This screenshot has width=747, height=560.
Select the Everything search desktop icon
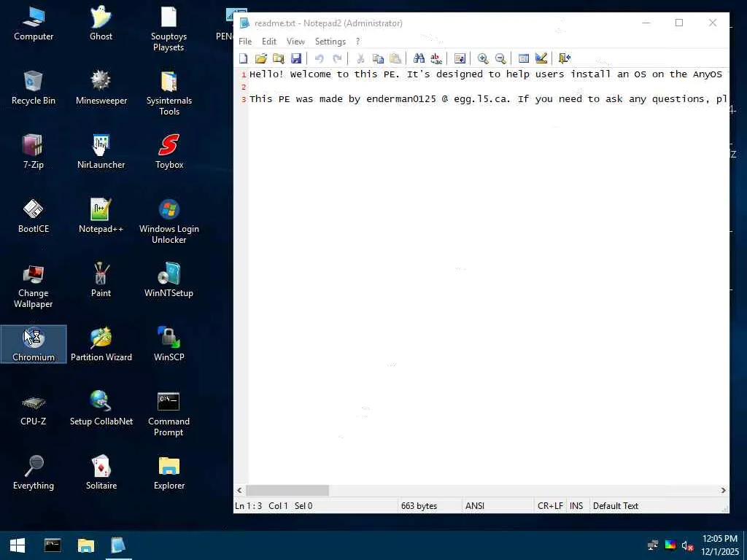[34, 472]
